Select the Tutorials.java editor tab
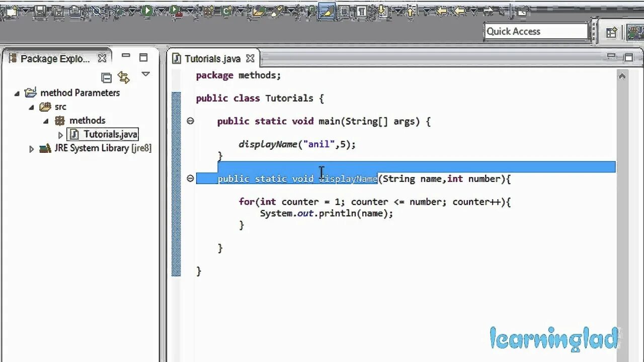Viewport: 644px width, 362px height. point(212,59)
